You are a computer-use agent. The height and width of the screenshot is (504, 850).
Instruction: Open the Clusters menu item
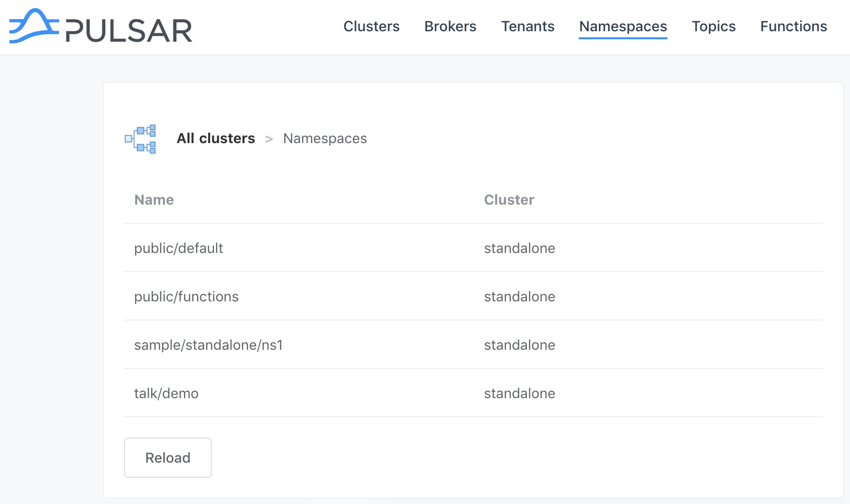pos(372,26)
